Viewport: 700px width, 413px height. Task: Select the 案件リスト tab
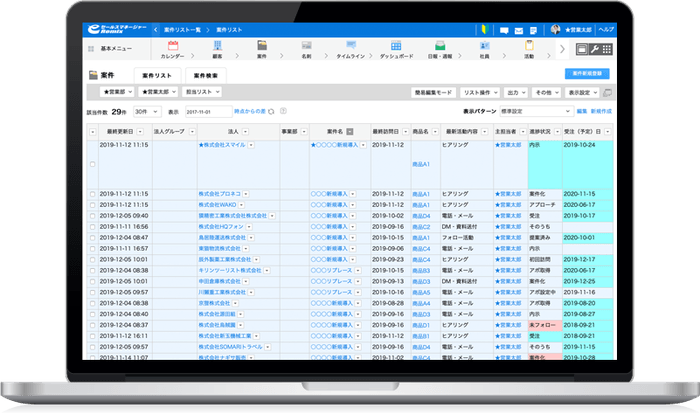point(158,75)
